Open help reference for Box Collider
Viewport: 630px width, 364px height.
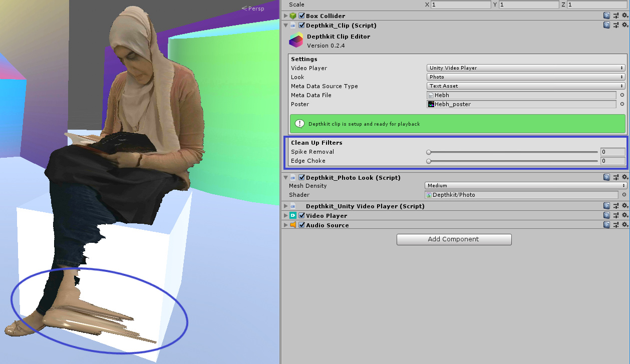[606, 16]
